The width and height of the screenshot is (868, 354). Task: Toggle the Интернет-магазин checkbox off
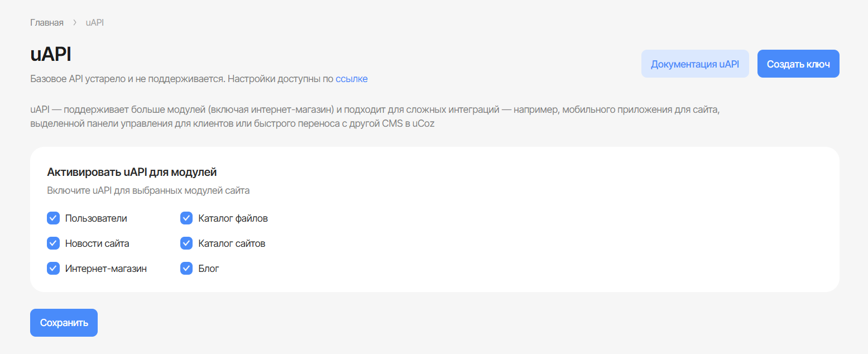pos(53,269)
